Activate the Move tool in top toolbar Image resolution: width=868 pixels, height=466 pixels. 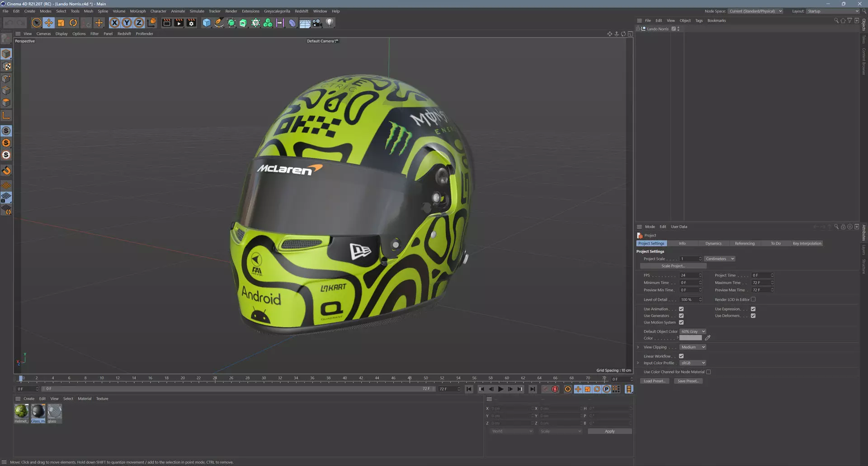coord(49,23)
